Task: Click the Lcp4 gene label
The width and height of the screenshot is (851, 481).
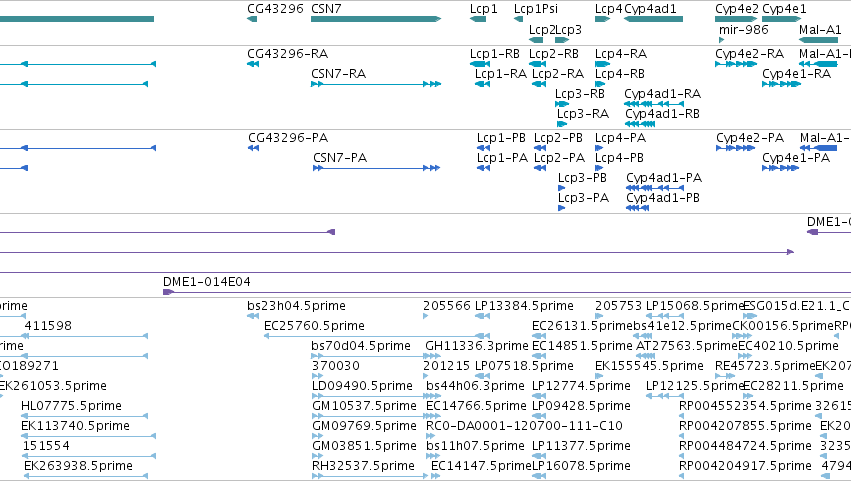Action: pyautogui.click(x=608, y=9)
